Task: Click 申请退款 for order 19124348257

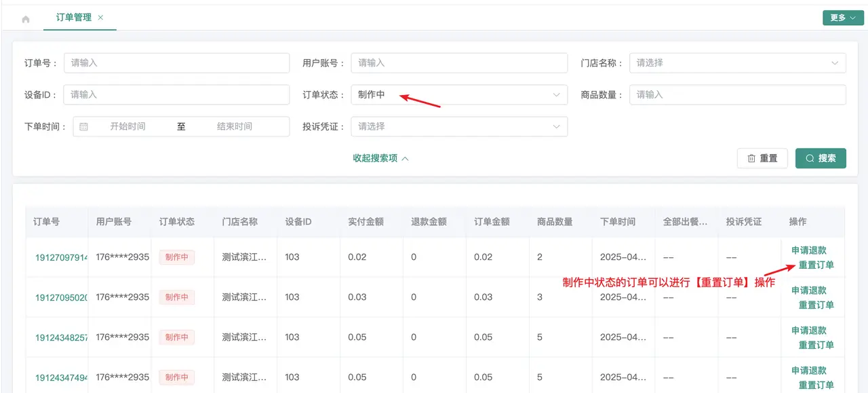Action: click(x=809, y=331)
